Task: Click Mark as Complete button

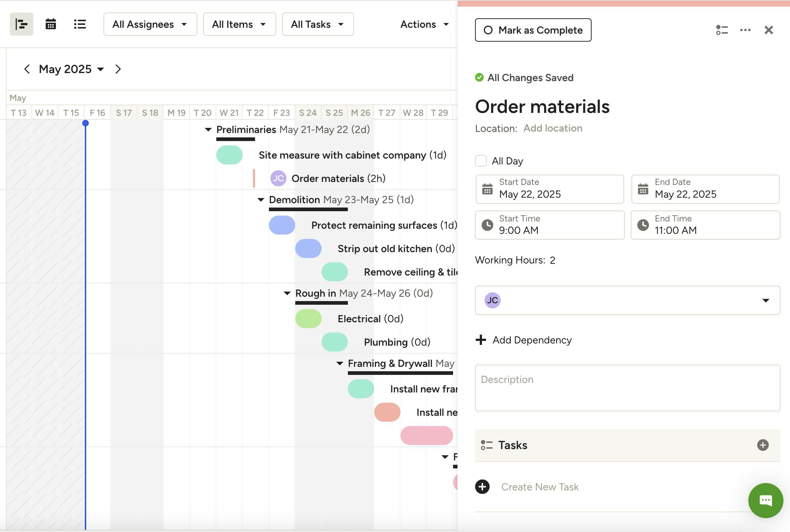Action: [533, 30]
